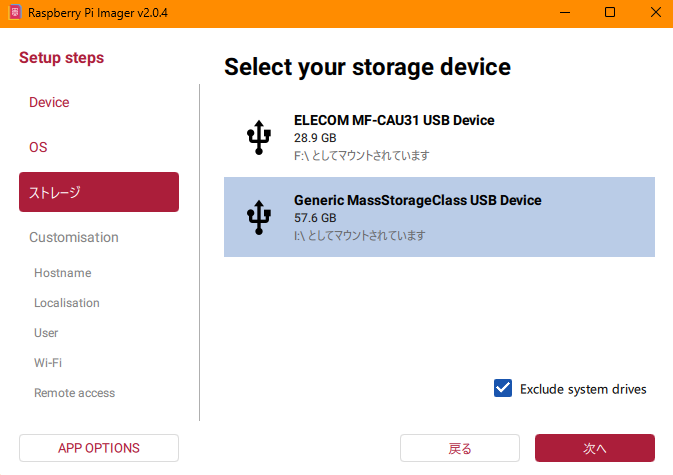
Task: Minimize the Raspberry Pi Imager window
Action: [x=566, y=12]
